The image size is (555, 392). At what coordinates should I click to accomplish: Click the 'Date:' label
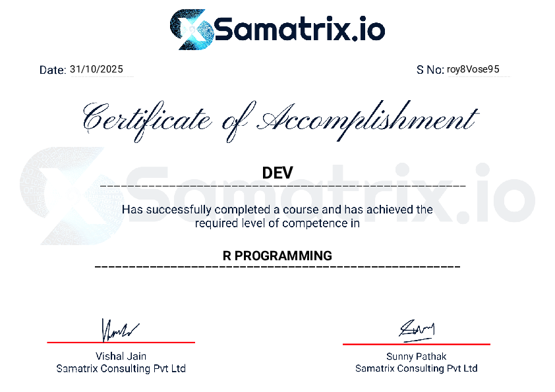[x=53, y=70]
